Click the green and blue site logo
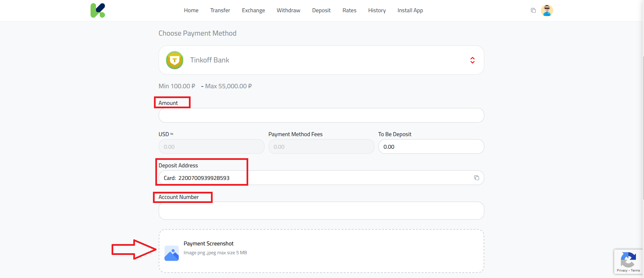The image size is (644, 278). click(x=98, y=11)
